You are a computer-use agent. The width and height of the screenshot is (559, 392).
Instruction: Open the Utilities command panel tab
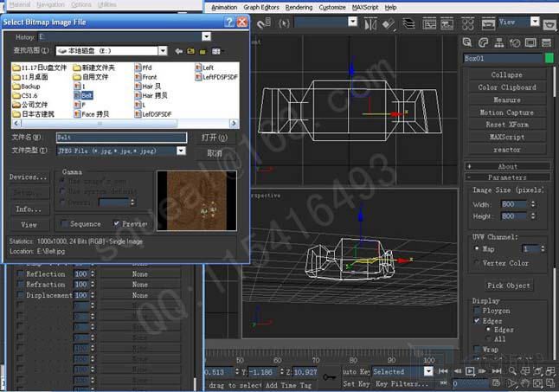[547, 42]
